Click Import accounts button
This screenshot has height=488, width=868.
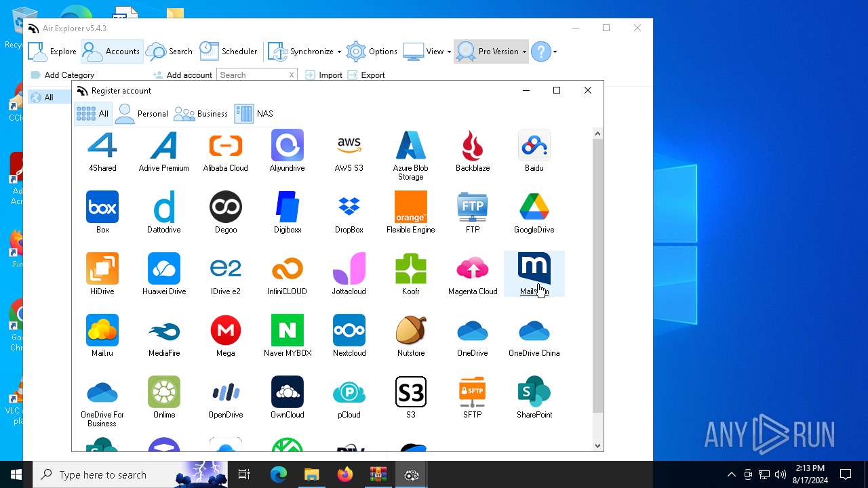(x=323, y=75)
